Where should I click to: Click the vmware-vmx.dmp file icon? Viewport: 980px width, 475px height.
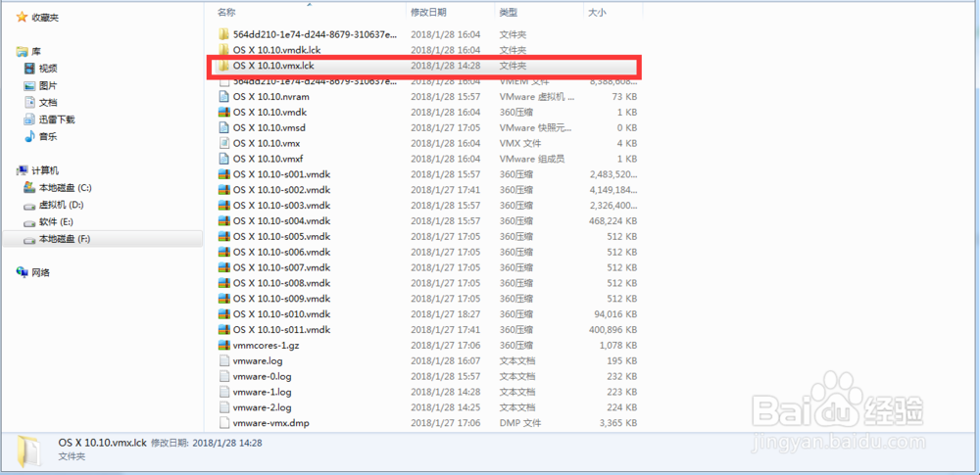[x=223, y=423]
